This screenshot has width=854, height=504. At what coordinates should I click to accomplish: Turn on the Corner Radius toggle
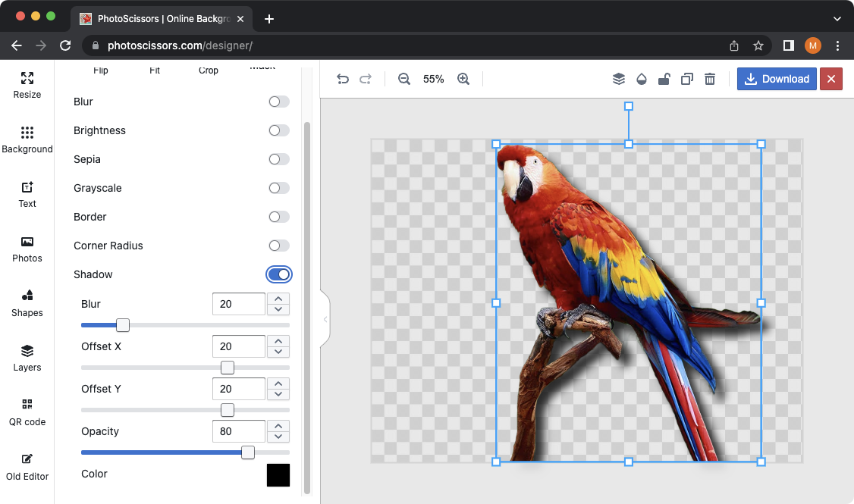pos(279,246)
